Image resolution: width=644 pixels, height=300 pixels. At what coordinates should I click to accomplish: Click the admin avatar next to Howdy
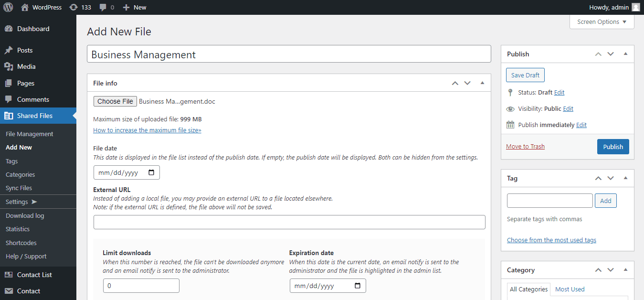pos(635,7)
